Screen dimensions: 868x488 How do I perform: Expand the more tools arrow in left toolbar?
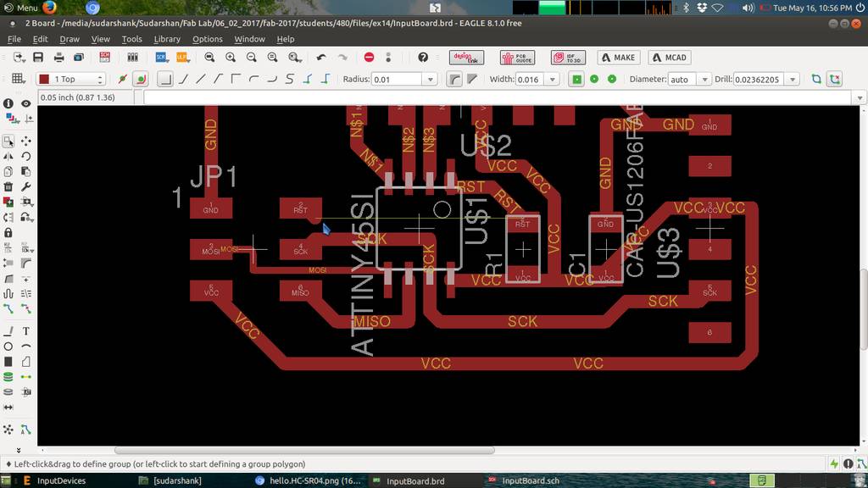[18, 450]
